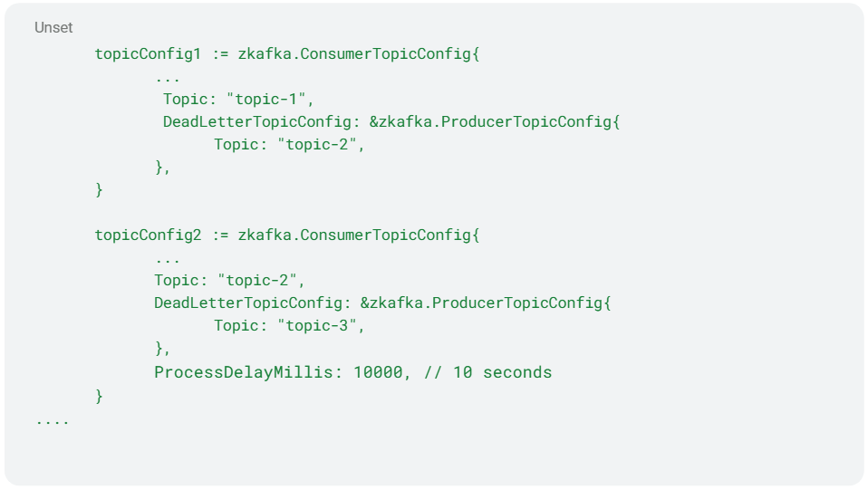Click the closing brace of topicConfig2
Image resolution: width=868 pixels, height=490 pixels.
pos(99,397)
